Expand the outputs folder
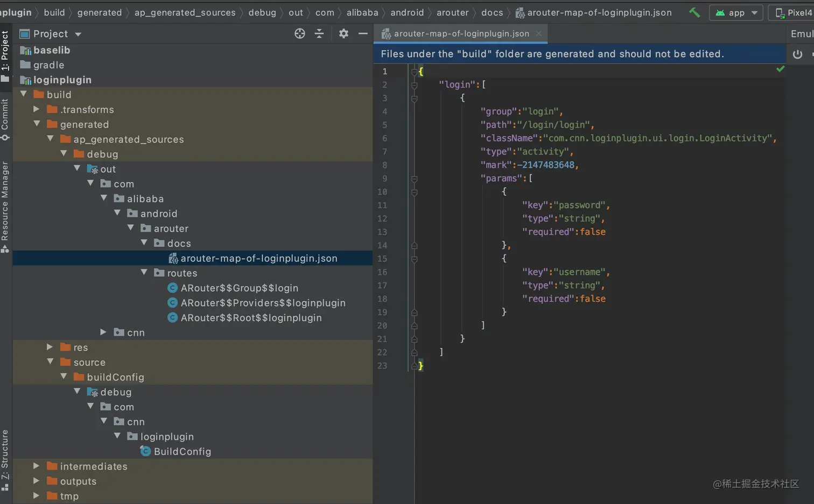Viewport: 814px width, 504px height. click(37, 481)
